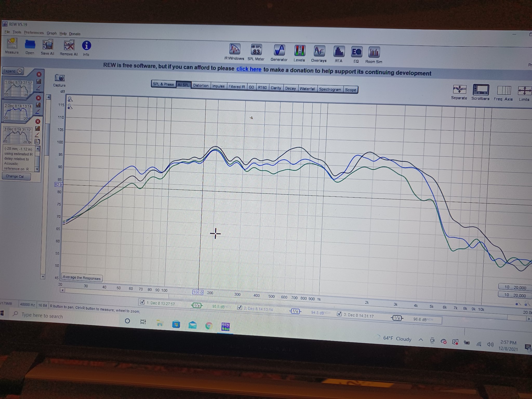
Task: Open the RTA window
Action: coord(339,54)
